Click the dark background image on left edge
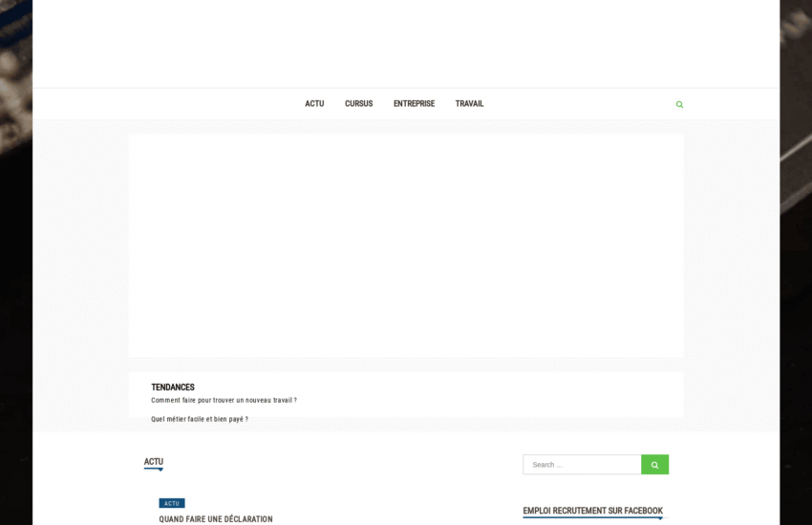The image size is (812, 525). 15,262
